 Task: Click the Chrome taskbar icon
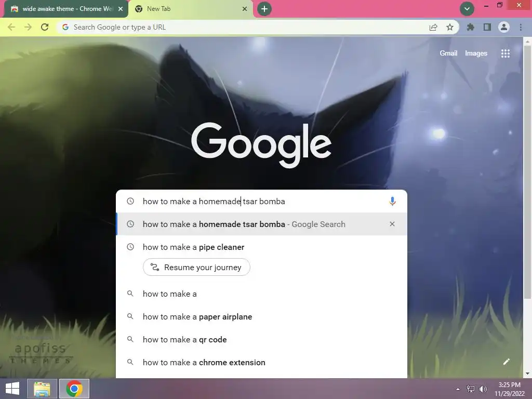74,389
